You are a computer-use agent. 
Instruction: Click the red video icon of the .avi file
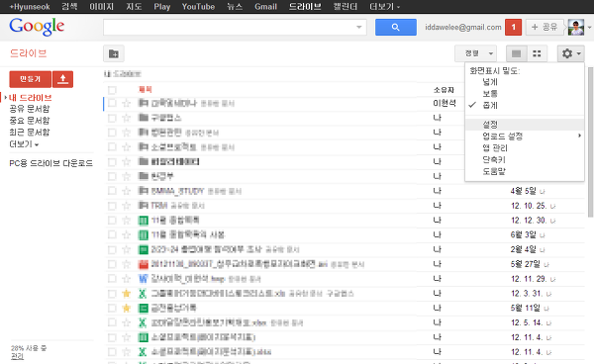(143, 264)
